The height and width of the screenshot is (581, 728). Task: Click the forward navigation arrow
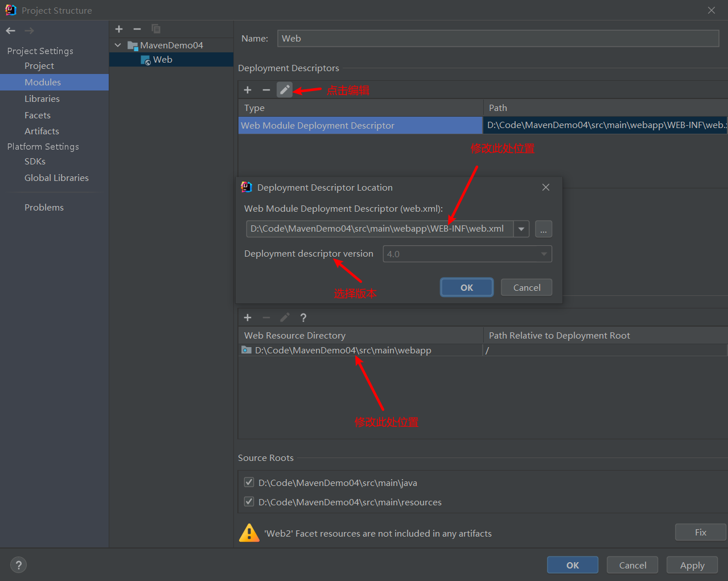click(29, 31)
